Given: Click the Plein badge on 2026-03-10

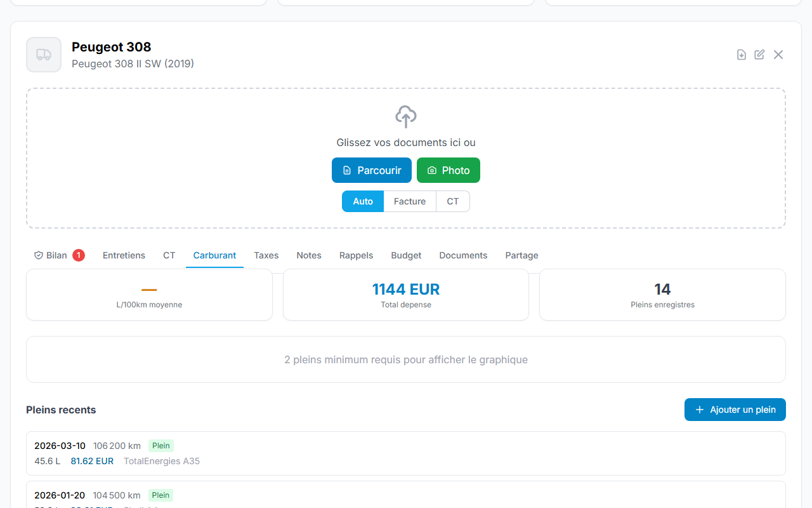Looking at the screenshot, I should pyautogui.click(x=161, y=446).
